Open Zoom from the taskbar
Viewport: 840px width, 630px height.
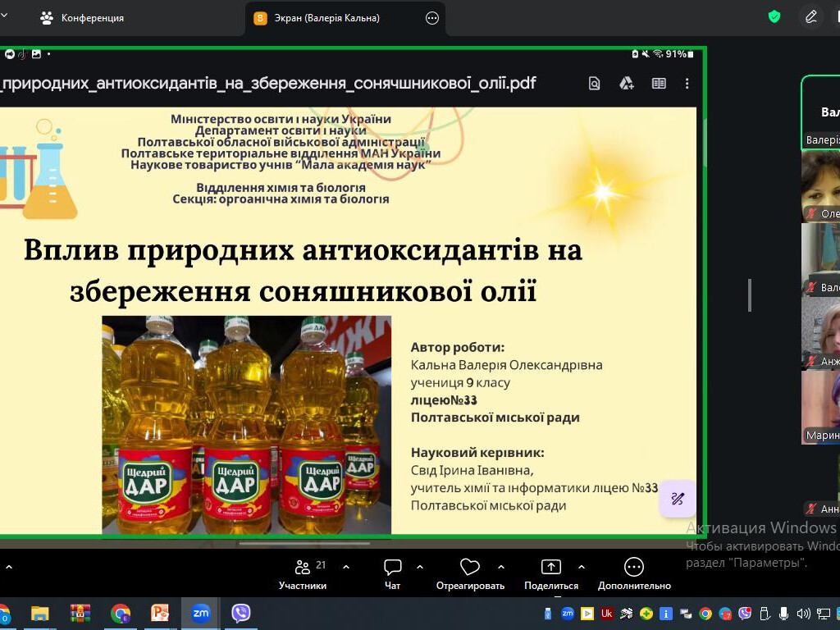[201, 613]
